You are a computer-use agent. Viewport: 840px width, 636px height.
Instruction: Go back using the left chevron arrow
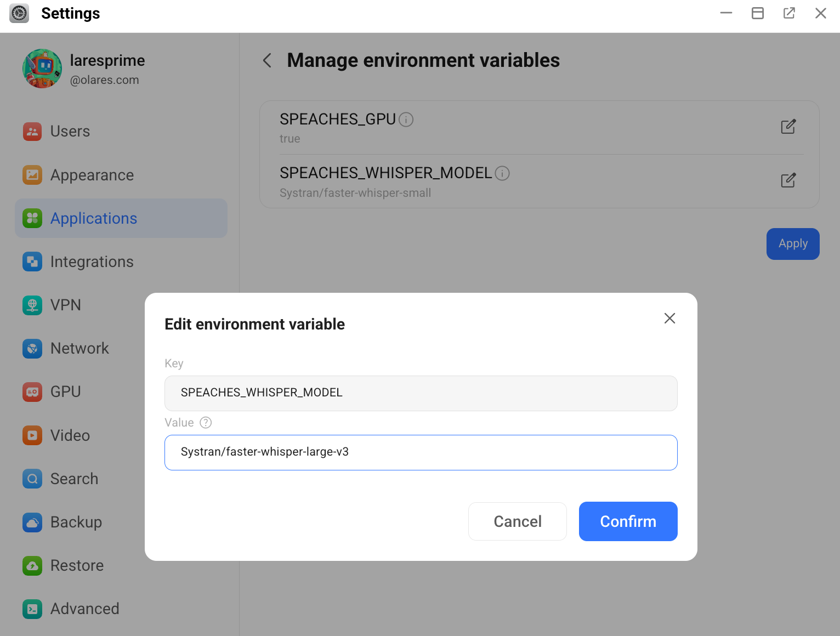click(x=268, y=60)
